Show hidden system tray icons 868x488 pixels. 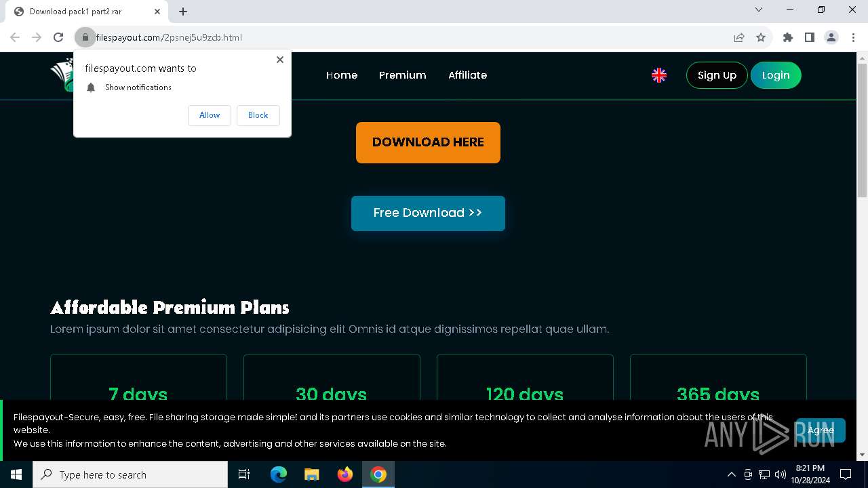(x=731, y=474)
